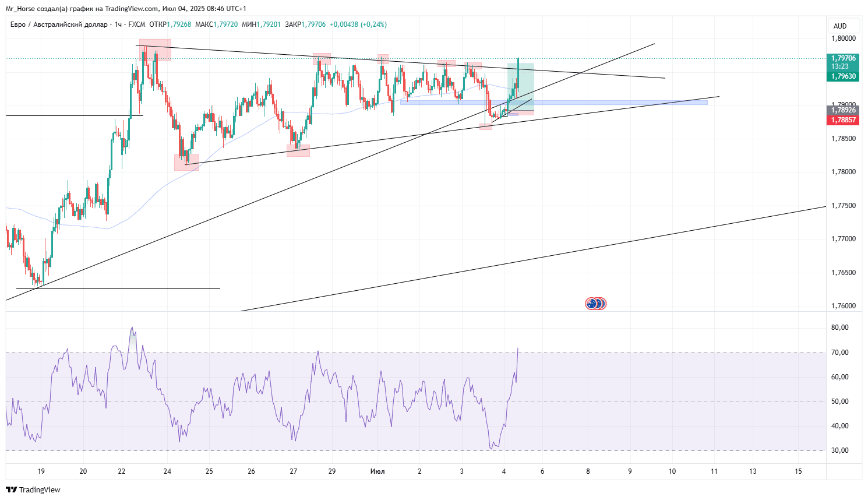Click the МИН 1,79201 low value
Viewport: 868px width, 500px height.
pyautogui.click(x=261, y=24)
